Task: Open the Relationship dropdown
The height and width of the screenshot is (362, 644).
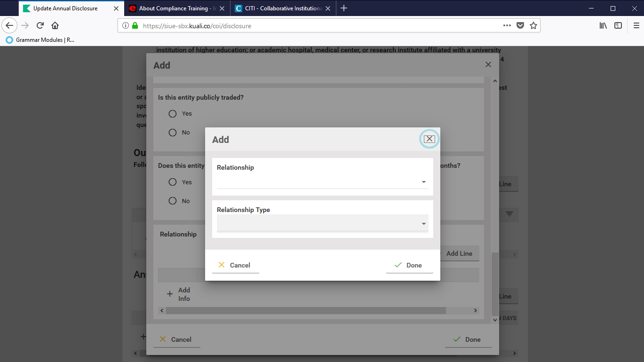Action: pos(322,182)
